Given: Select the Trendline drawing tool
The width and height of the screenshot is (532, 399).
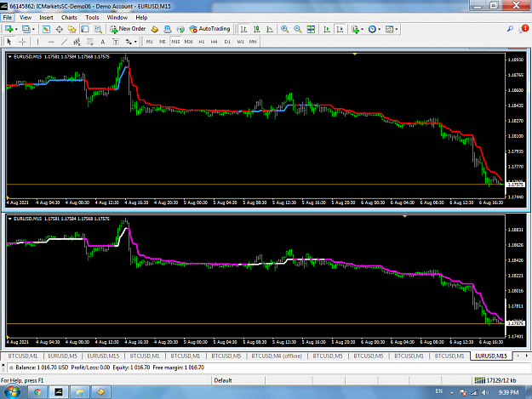Looking at the screenshot, I should pyautogui.click(x=64, y=42).
